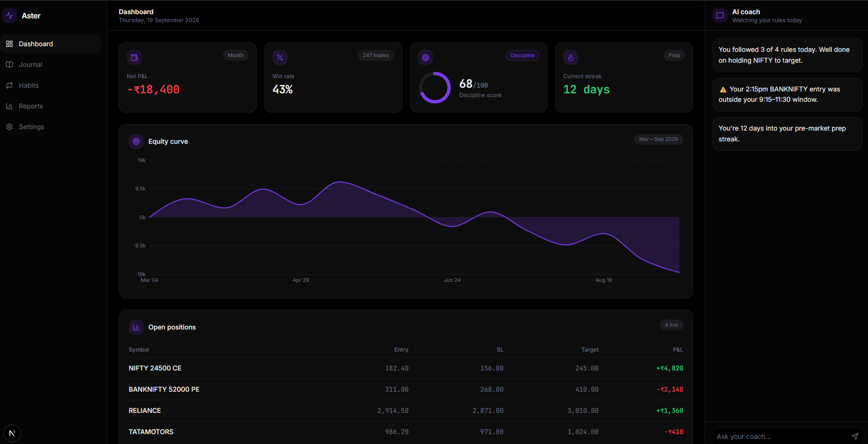Click the Equity curve target icon
This screenshot has width=868, height=444.
click(x=136, y=141)
